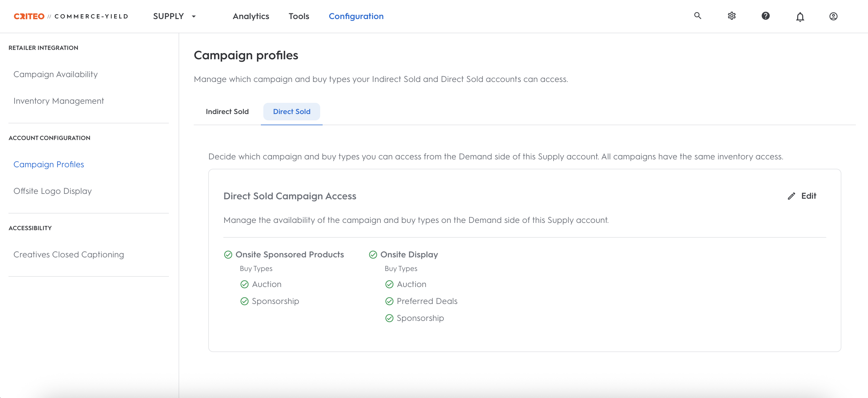Click the pencil Edit icon
This screenshot has width=868, height=398.
pos(791,196)
